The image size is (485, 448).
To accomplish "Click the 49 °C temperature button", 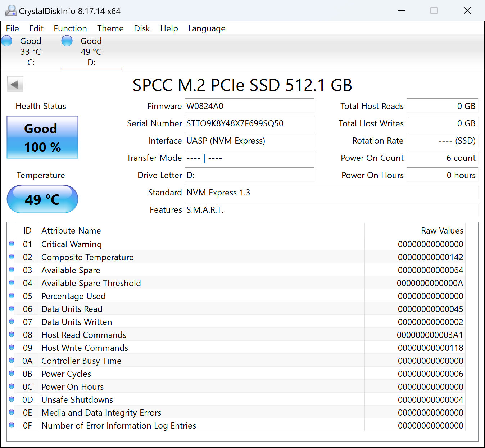I will (x=42, y=199).
